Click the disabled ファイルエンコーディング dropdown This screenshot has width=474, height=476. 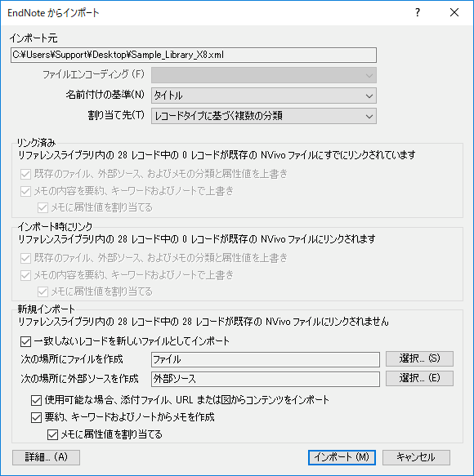pyautogui.click(x=264, y=75)
